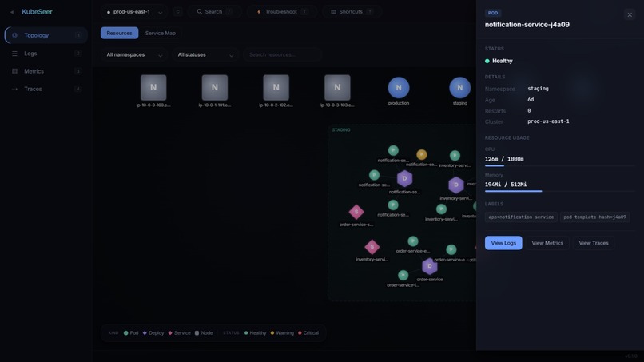This screenshot has width=644, height=362.
Task: Select the pink inventory-servi... service diamond
Action: coord(372,247)
